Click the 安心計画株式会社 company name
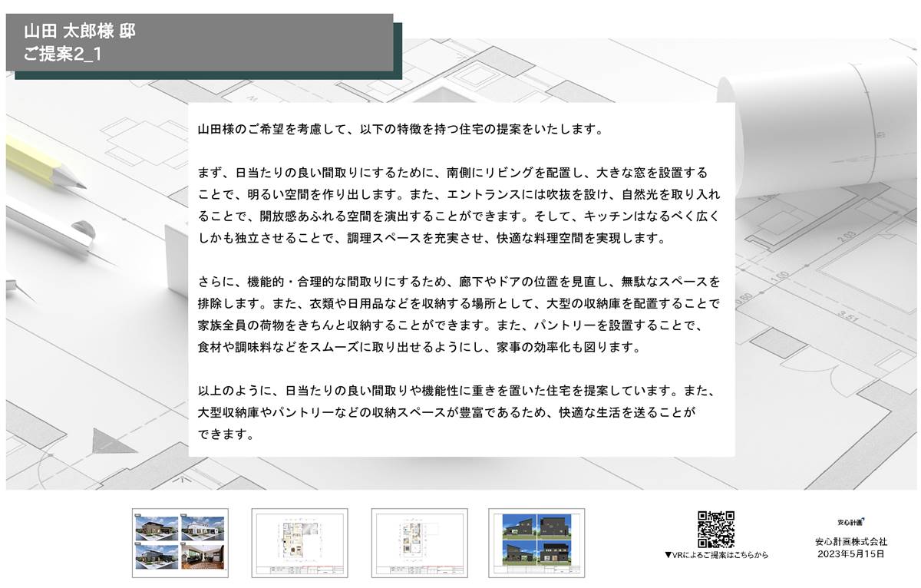 pyautogui.click(x=851, y=542)
